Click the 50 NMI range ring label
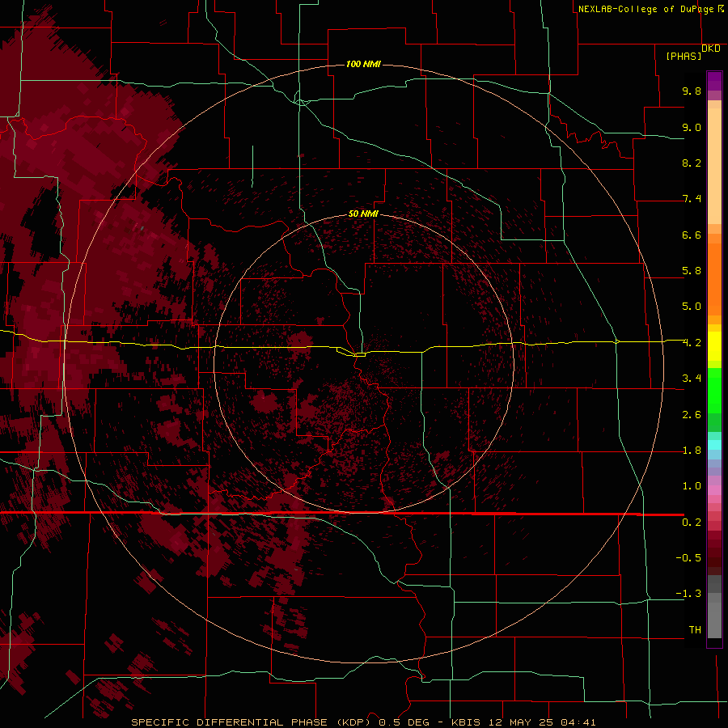728x728 pixels. pos(363,214)
